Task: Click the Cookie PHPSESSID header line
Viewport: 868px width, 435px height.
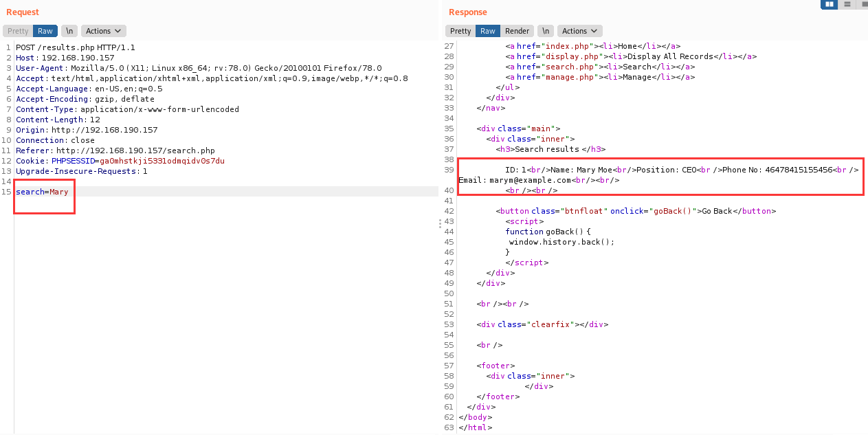Action: [x=120, y=161]
